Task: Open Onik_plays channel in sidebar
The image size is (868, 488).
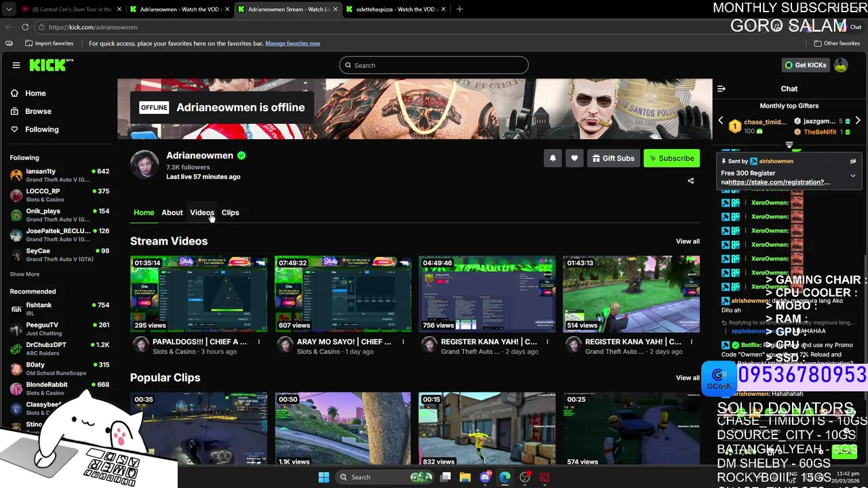Action: point(60,215)
